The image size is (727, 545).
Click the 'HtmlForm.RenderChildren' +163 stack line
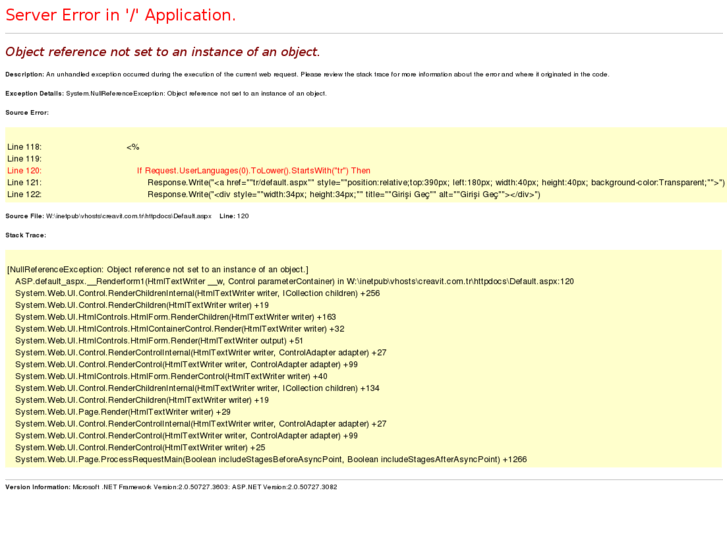(x=175, y=317)
